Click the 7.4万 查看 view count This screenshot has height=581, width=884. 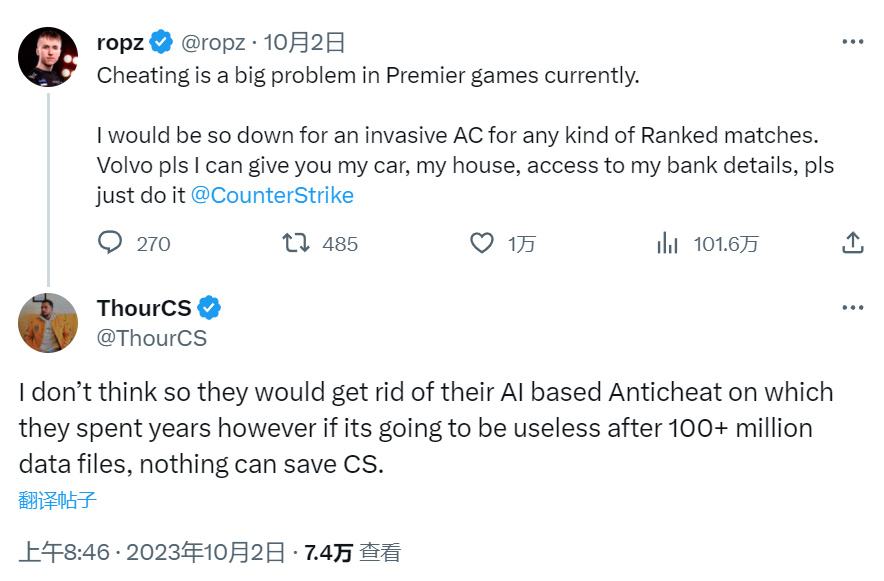[352, 552]
